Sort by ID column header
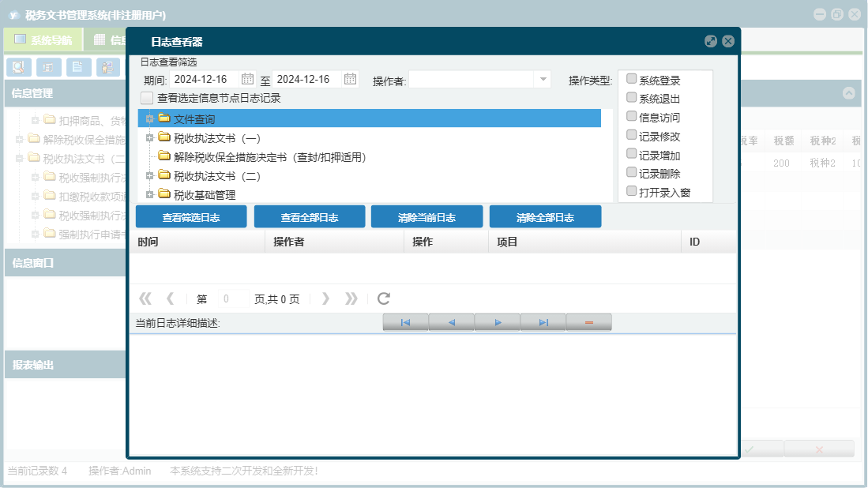 708,242
